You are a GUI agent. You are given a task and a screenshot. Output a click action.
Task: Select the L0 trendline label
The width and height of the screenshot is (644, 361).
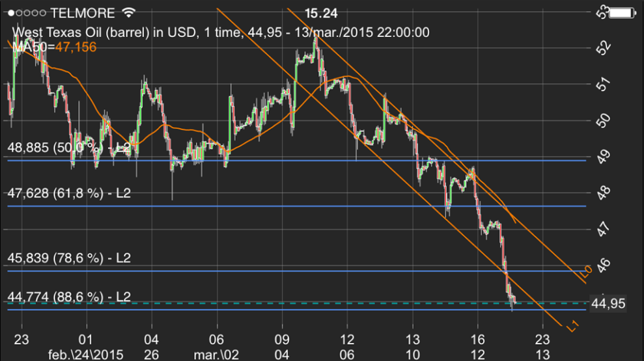coord(587,271)
